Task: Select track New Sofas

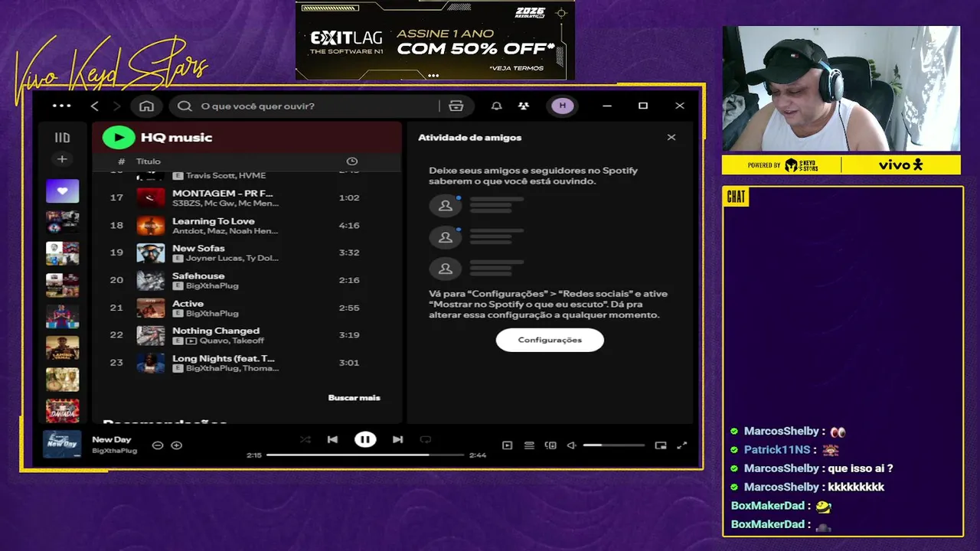Action: tap(198, 248)
